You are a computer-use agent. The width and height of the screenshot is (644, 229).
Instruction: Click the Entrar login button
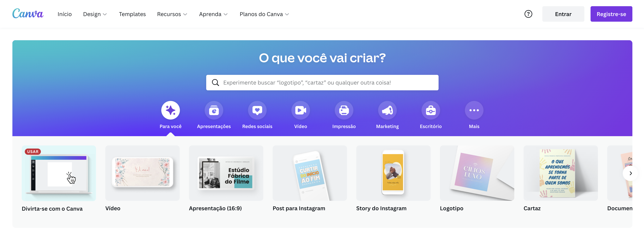click(x=563, y=14)
